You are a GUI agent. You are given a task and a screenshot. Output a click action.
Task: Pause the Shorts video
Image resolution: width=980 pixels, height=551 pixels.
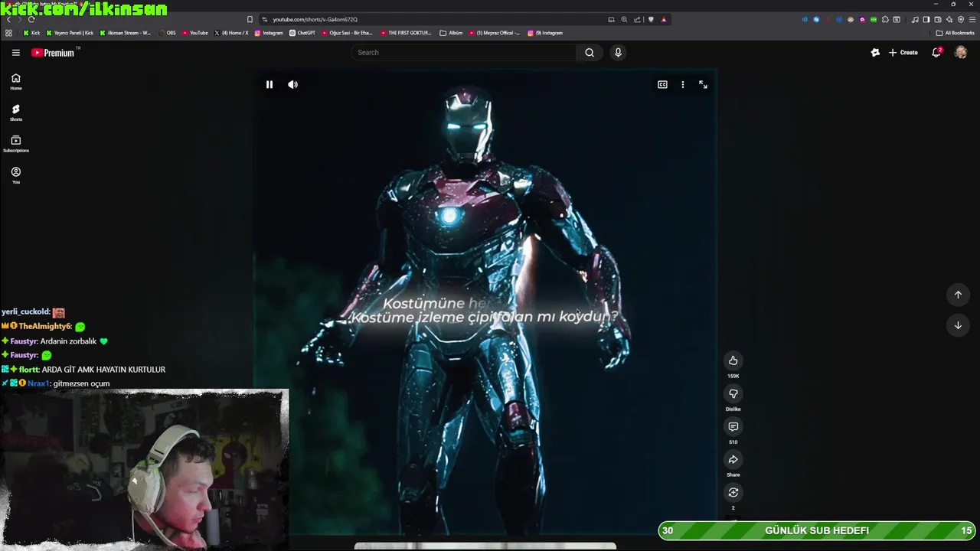point(269,85)
